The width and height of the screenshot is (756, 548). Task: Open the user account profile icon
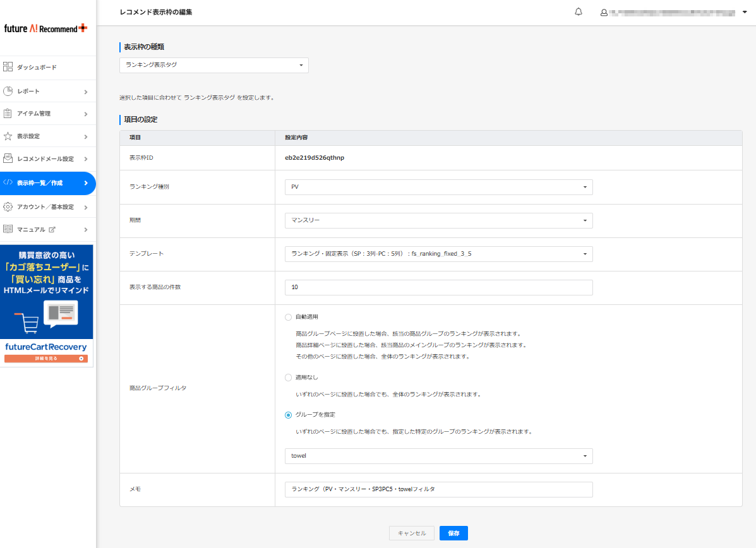(604, 13)
